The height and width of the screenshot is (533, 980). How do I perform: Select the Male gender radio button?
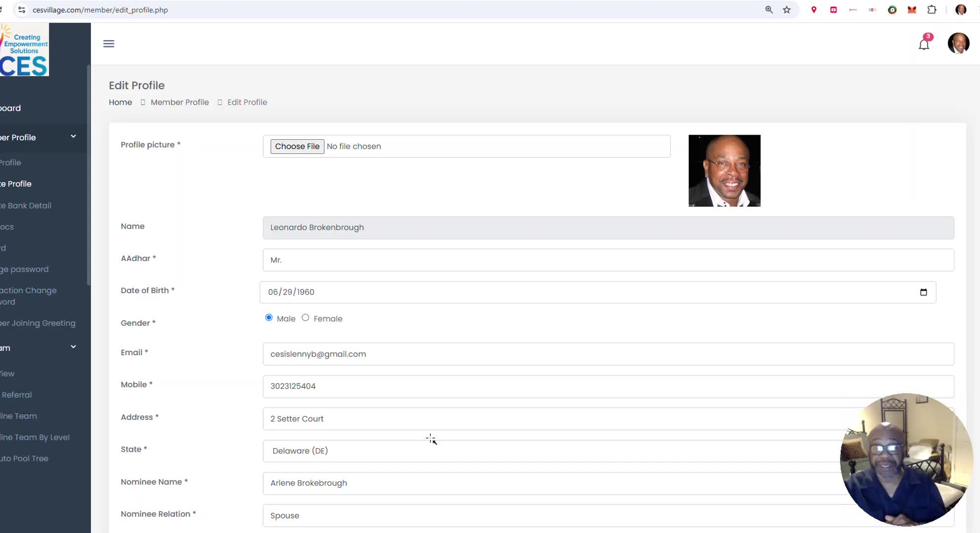coord(269,318)
